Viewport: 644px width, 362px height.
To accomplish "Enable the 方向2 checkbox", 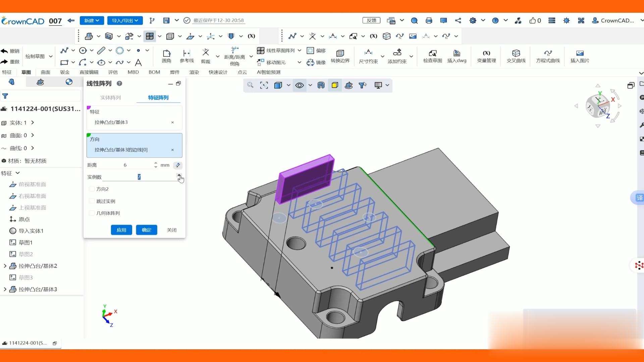I will pos(92,189).
